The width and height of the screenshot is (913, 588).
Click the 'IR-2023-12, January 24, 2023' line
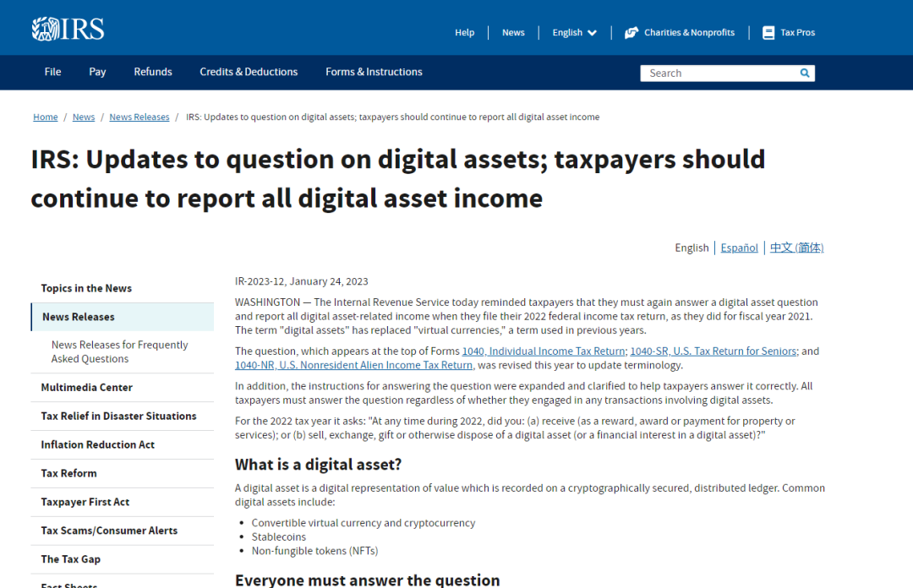point(302,281)
